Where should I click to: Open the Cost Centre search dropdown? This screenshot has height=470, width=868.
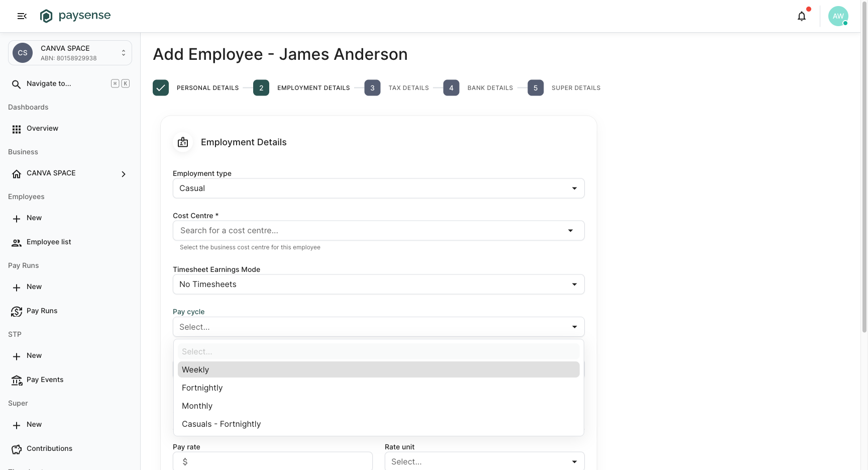(x=379, y=230)
